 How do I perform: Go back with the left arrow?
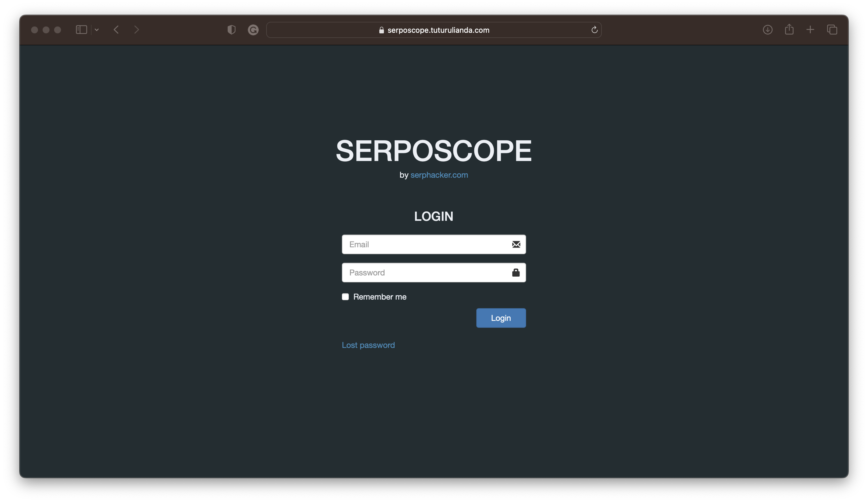(116, 30)
